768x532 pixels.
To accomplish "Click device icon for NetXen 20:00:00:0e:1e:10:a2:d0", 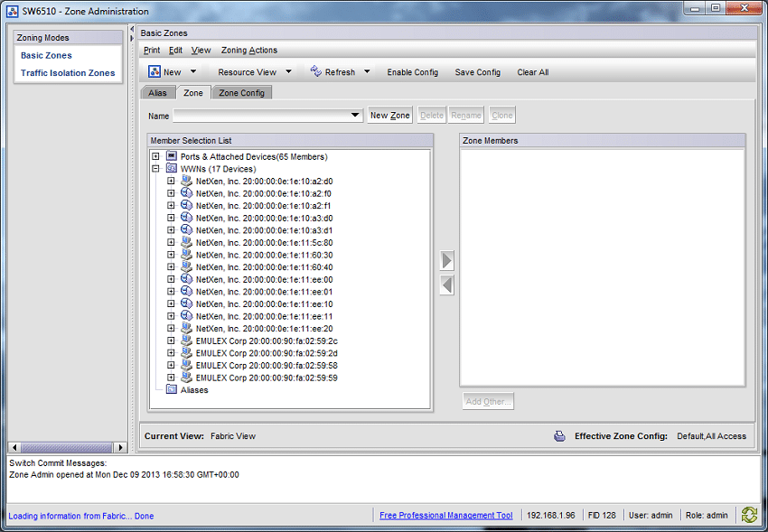I will (187, 181).
